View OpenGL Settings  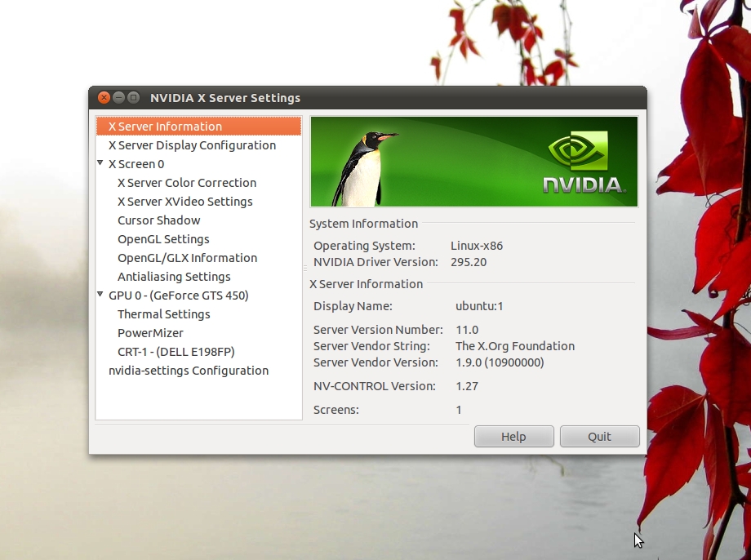(x=163, y=238)
